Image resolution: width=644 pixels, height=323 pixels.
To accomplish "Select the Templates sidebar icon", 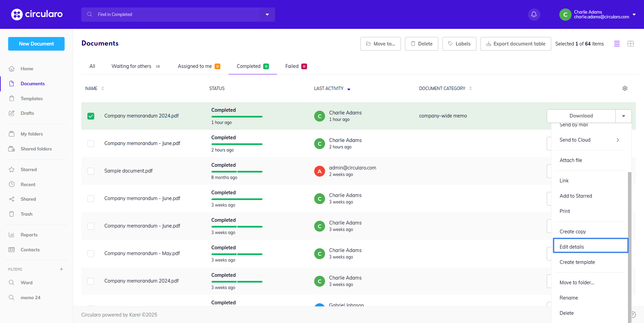I will coord(12,98).
